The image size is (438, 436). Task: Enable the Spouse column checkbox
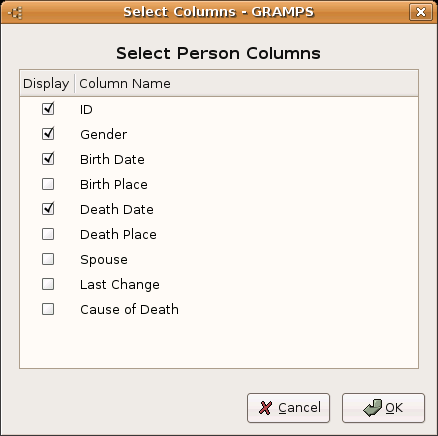point(48,259)
